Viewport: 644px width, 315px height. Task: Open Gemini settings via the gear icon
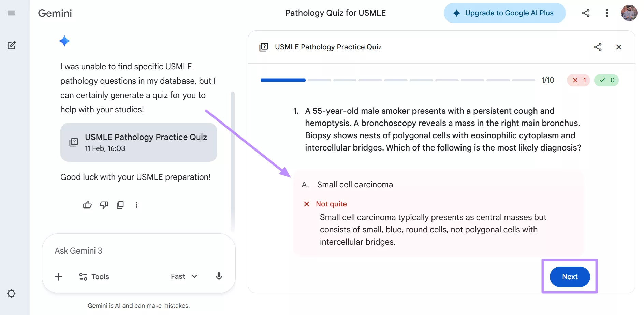[12, 293]
